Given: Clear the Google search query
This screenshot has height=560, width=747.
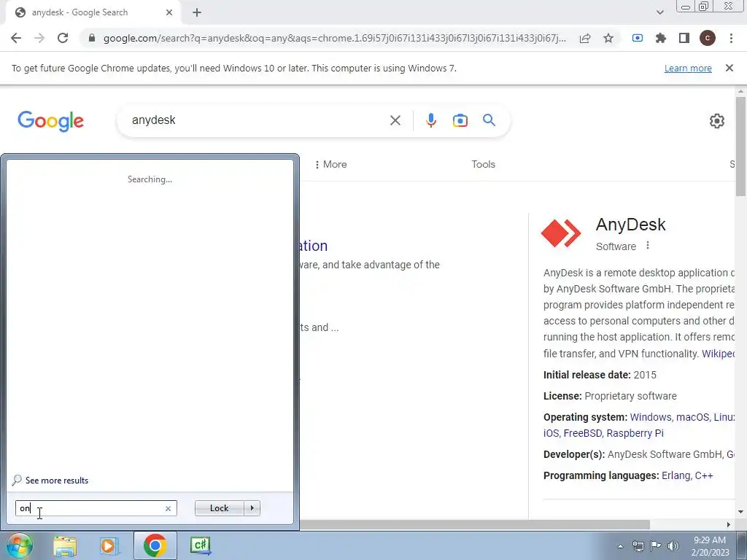Looking at the screenshot, I should click(395, 120).
